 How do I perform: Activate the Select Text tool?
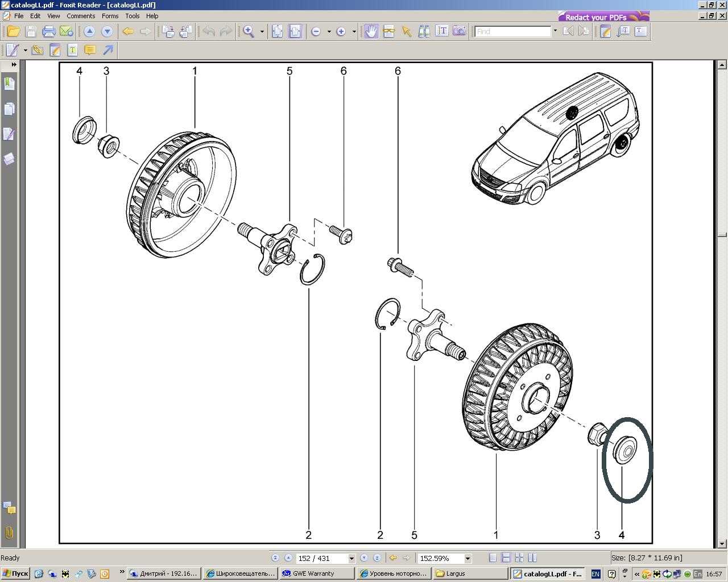click(x=442, y=32)
